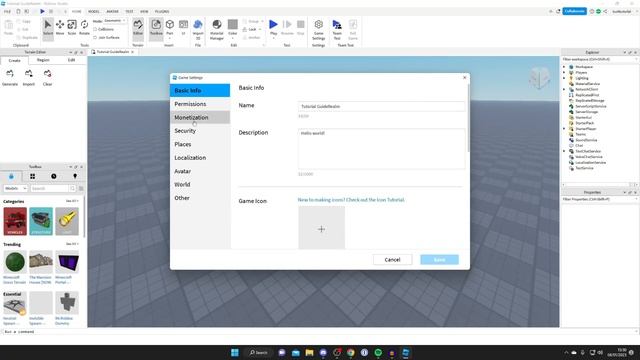This screenshot has width=640, height=360.
Task: Select Avatar in the Game Settings sidebar
Action: pos(200,171)
